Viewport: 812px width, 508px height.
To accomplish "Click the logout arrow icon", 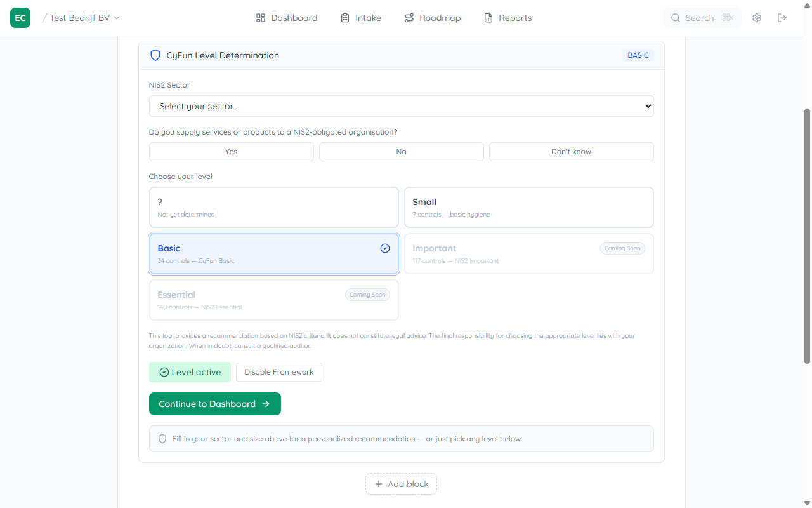I will (x=782, y=18).
